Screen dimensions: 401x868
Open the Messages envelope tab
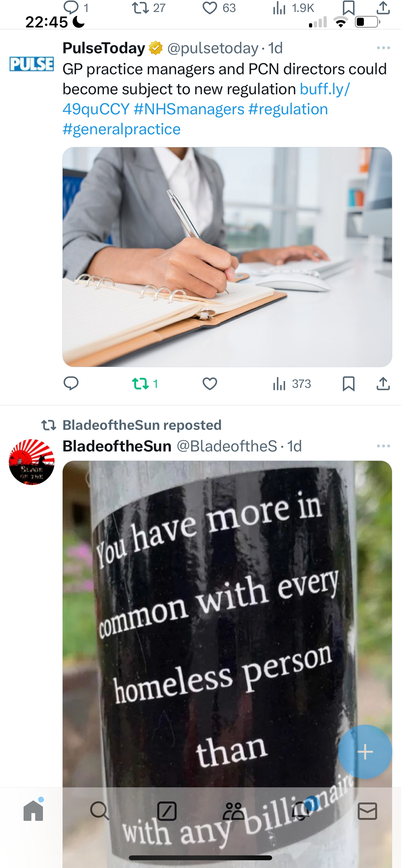(367, 811)
